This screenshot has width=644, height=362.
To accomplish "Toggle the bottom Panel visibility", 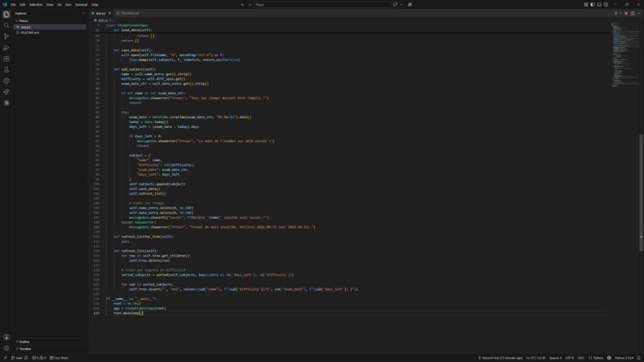I will (x=599, y=5).
